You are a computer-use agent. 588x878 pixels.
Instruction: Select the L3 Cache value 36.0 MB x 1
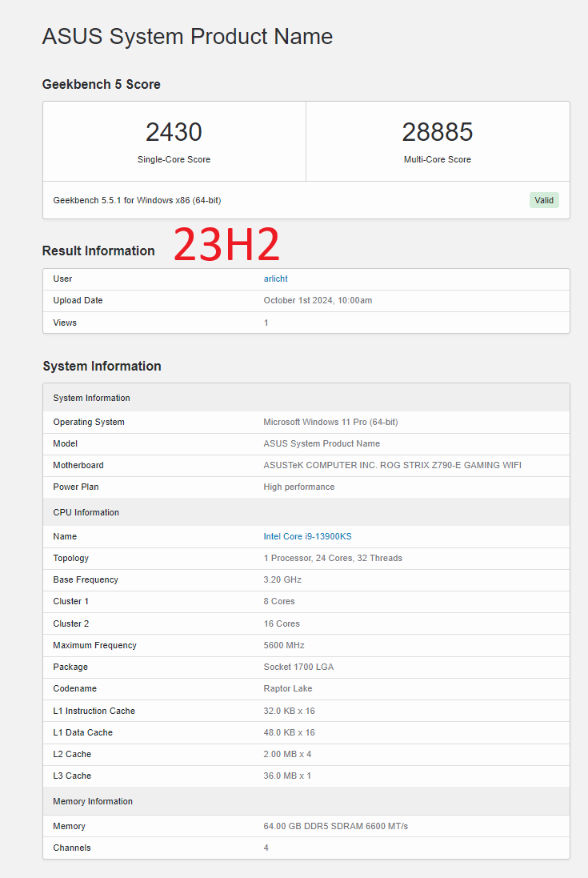(287, 776)
